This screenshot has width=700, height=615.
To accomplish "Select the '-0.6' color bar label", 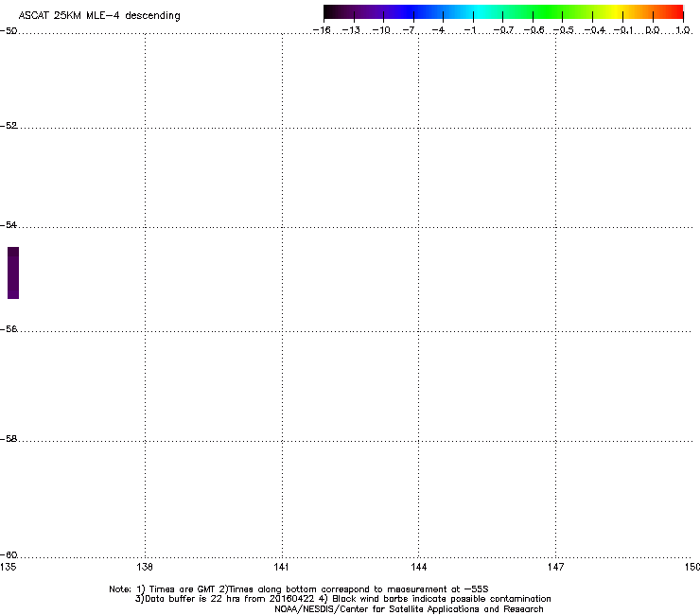I will tap(534, 30).
